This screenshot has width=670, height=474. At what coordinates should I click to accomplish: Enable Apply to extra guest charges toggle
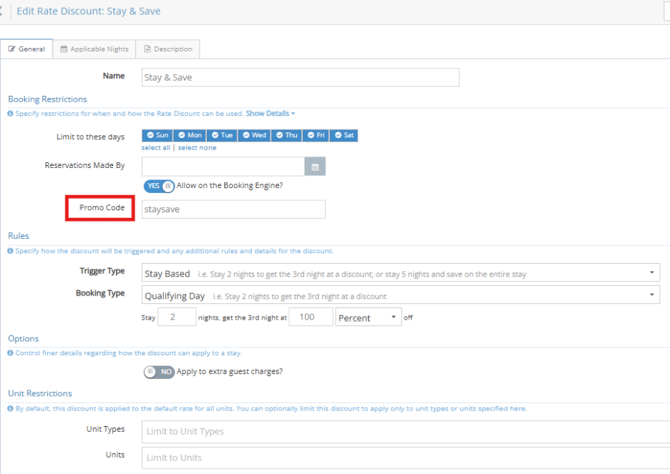[158, 372]
